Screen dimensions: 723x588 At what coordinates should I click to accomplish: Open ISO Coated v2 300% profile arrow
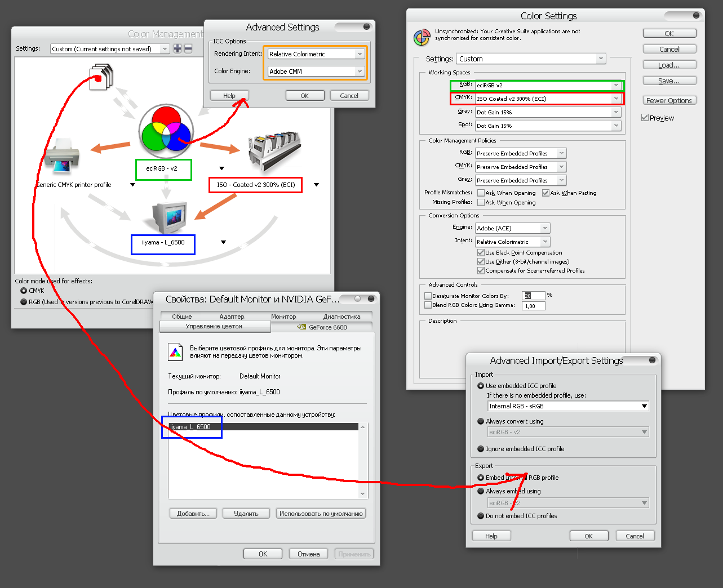[x=316, y=185]
